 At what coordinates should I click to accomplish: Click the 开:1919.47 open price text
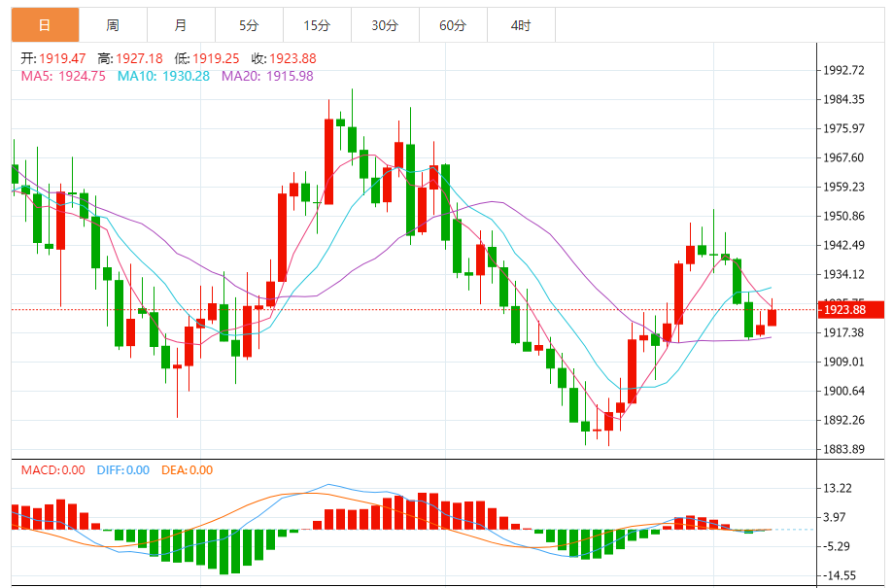click(53, 58)
